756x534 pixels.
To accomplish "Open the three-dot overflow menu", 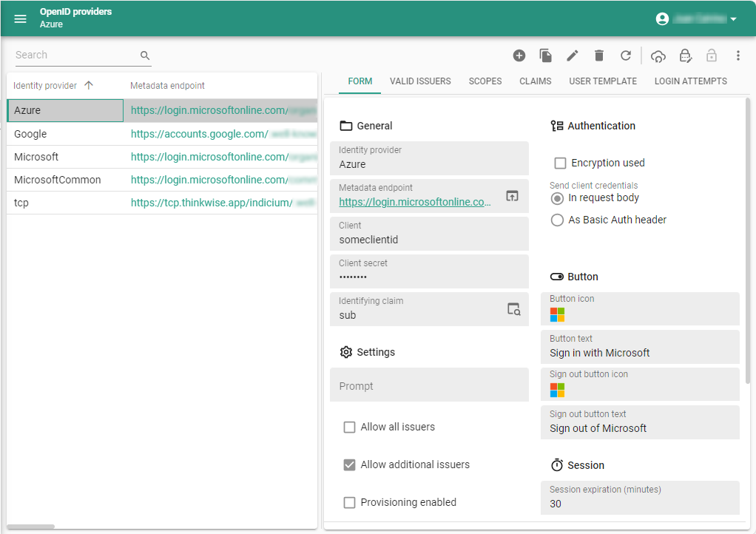I will pos(738,55).
